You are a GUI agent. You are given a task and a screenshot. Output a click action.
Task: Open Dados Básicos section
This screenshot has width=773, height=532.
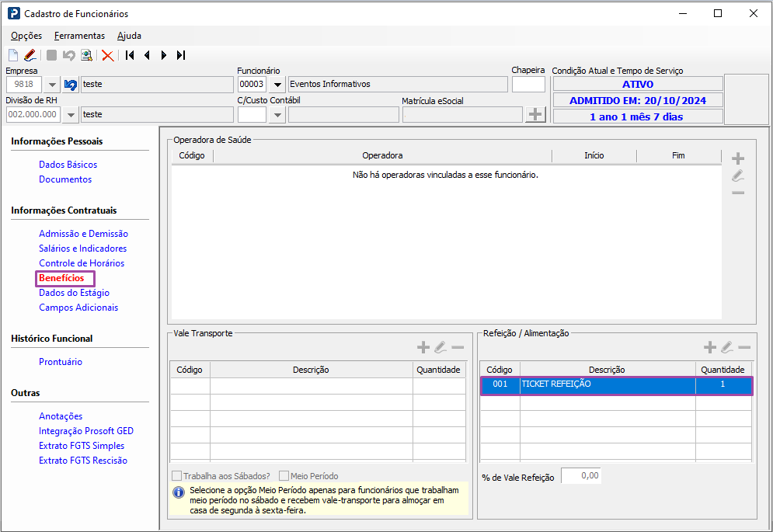pos(68,165)
